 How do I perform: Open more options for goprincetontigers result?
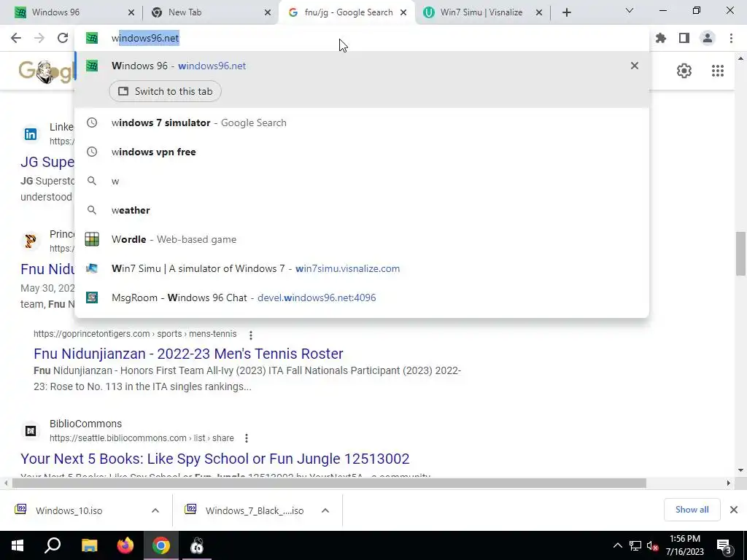pos(251,335)
